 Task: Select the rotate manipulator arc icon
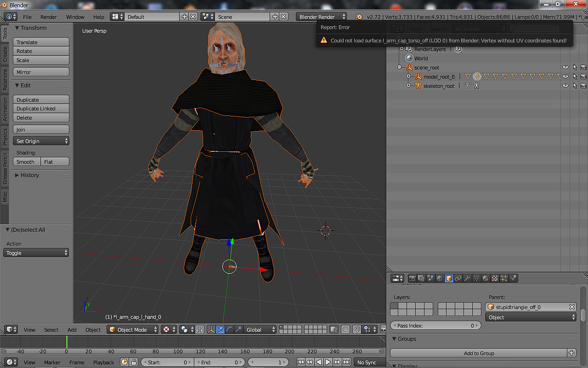click(x=229, y=329)
